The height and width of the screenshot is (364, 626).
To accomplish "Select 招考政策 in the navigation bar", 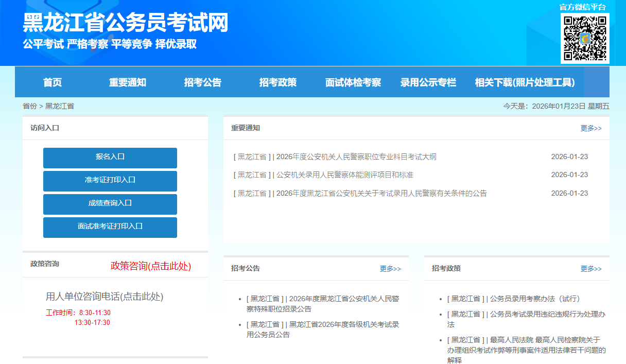I will tap(278, 82).
